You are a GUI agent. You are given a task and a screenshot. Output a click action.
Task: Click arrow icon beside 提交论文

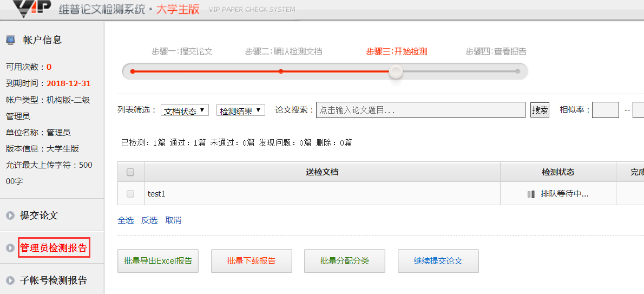pos(10,215)
